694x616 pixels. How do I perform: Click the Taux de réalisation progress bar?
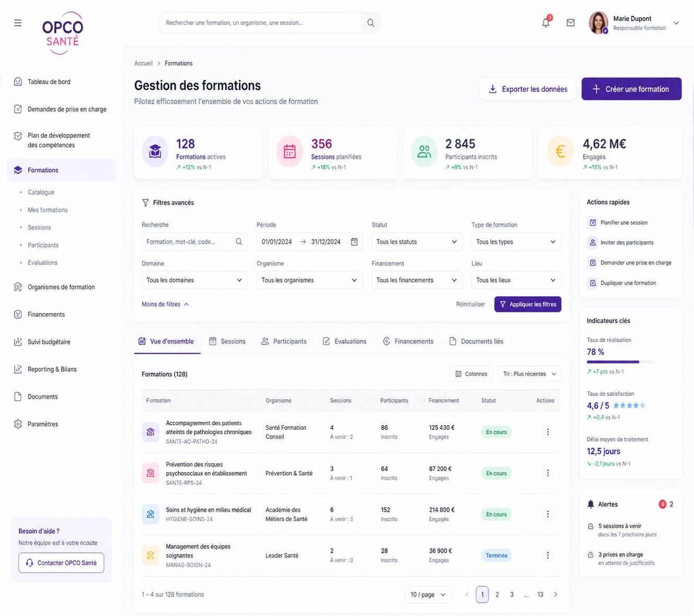(621, 361)
